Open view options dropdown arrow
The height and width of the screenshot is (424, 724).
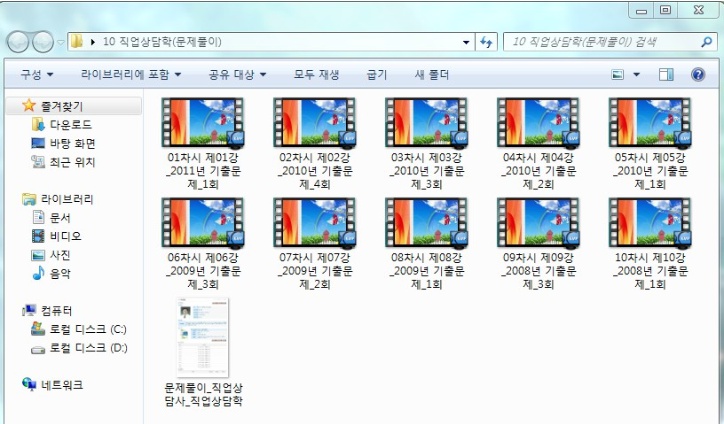pyautogui.click(x=636, y=74)
